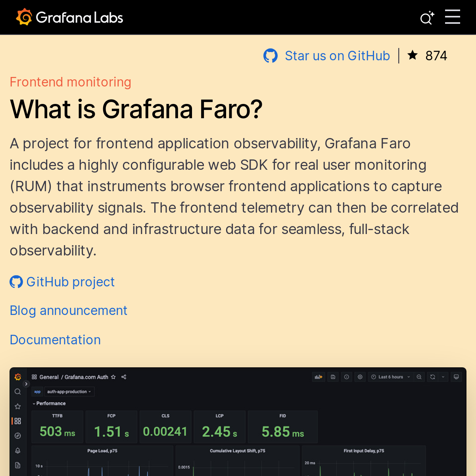Click the add panel icon in dashboard toolbar
This screenshot has width=476, height=476.
pos(319,377)
